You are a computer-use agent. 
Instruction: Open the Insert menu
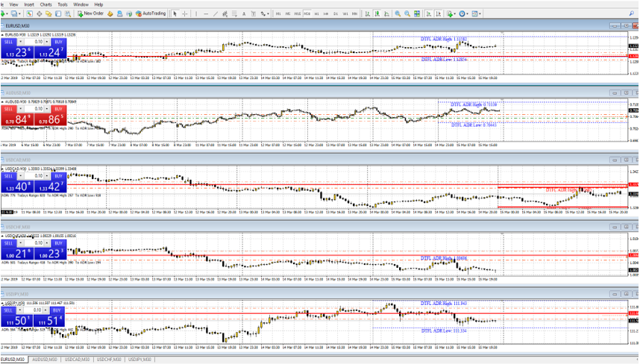point(29,4)
